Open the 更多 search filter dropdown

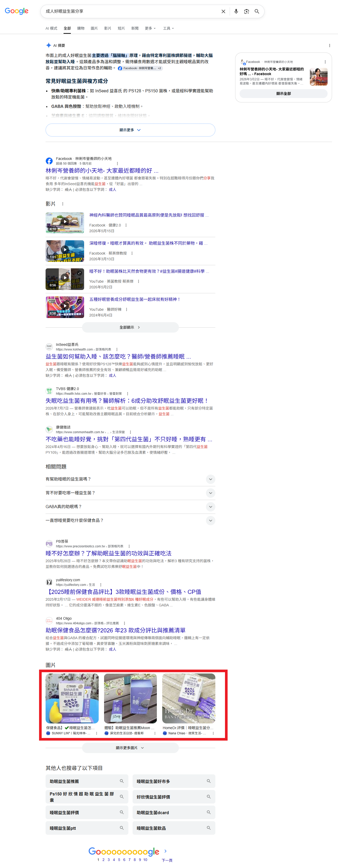(x=151, y=28)
